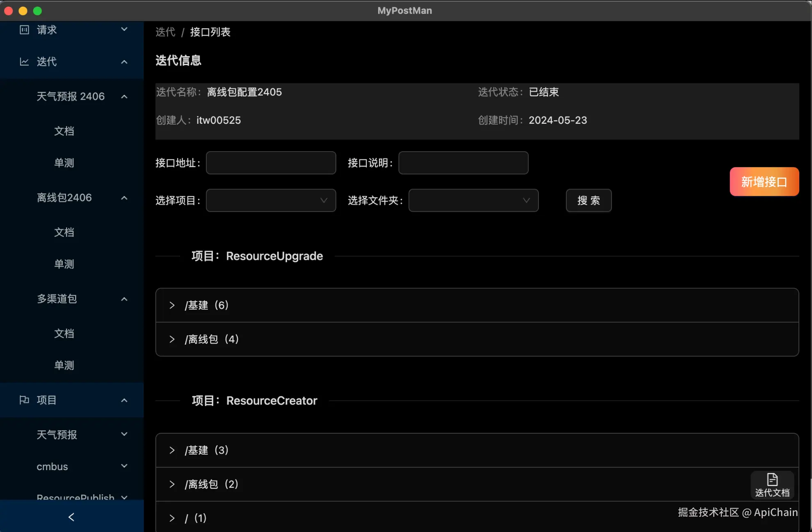Image resolution: width=812 pixels, height=532 pixels.
Task: Click the 迭代 chart icon in sidebar
Action: (24, 62)
